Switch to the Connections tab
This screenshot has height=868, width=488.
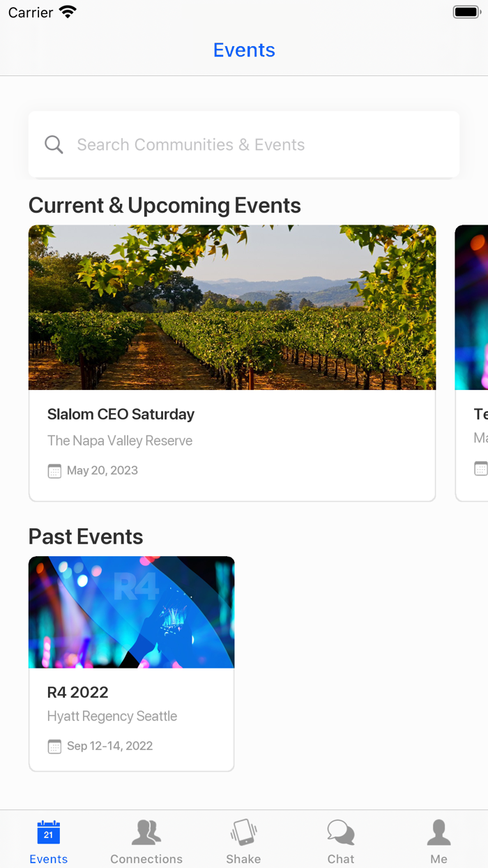pyautogui.click(x=146, y=840)
